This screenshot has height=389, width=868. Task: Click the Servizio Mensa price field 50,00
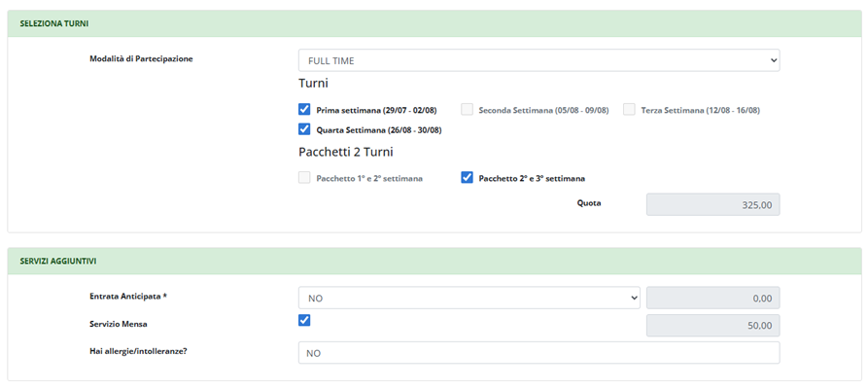click(712, 326)
